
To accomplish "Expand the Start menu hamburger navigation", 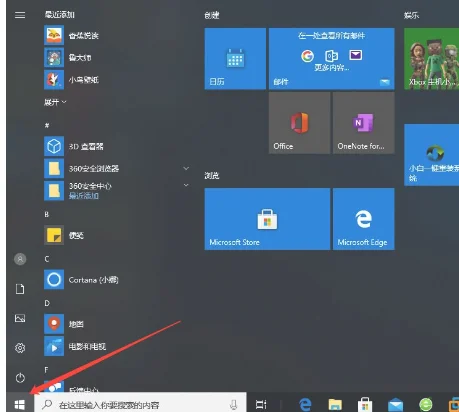I will point(20,15).
